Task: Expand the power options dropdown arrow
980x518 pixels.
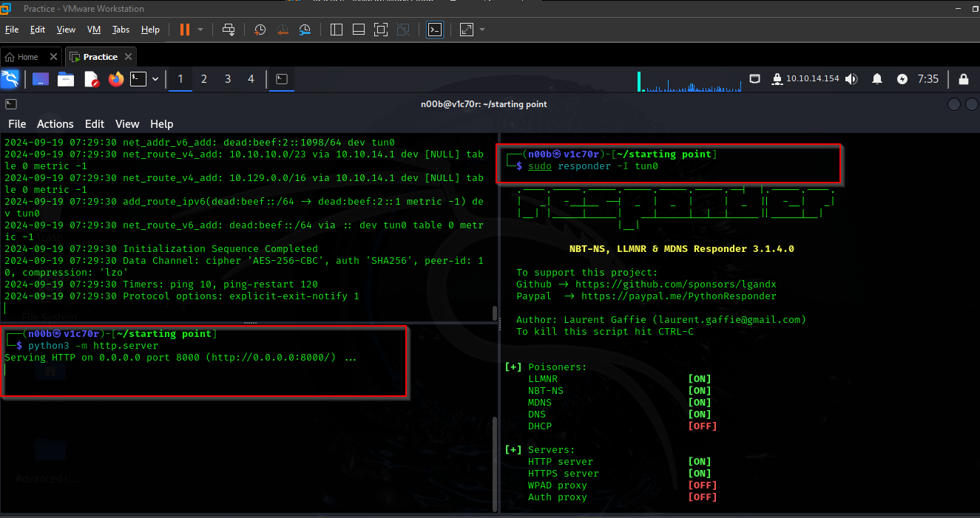Action: 200,30
